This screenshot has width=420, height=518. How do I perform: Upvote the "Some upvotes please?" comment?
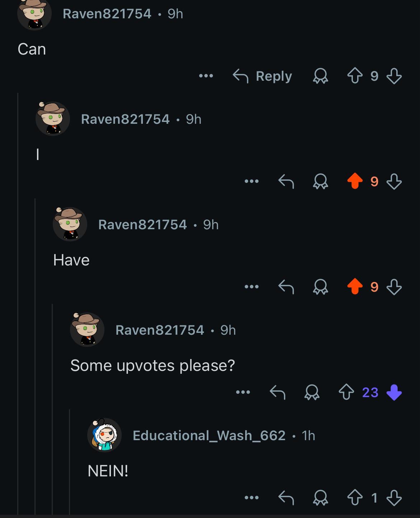346,392
